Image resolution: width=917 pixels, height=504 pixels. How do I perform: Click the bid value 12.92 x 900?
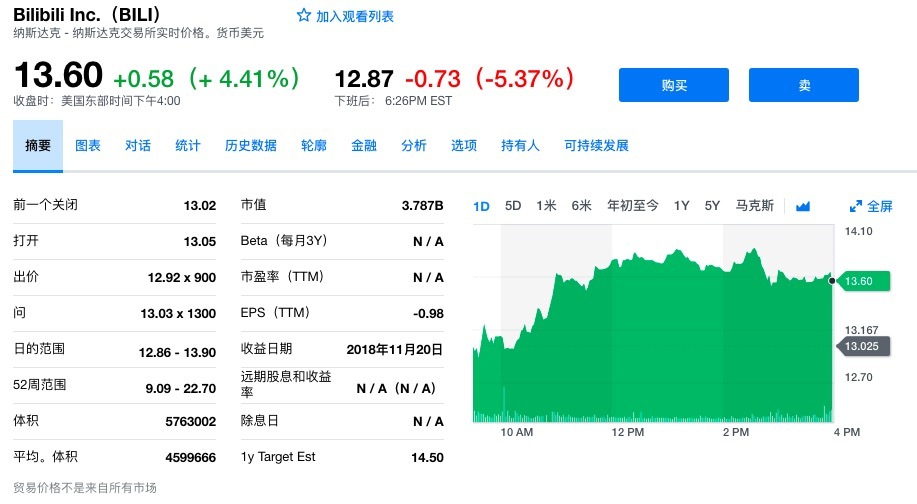182,278
